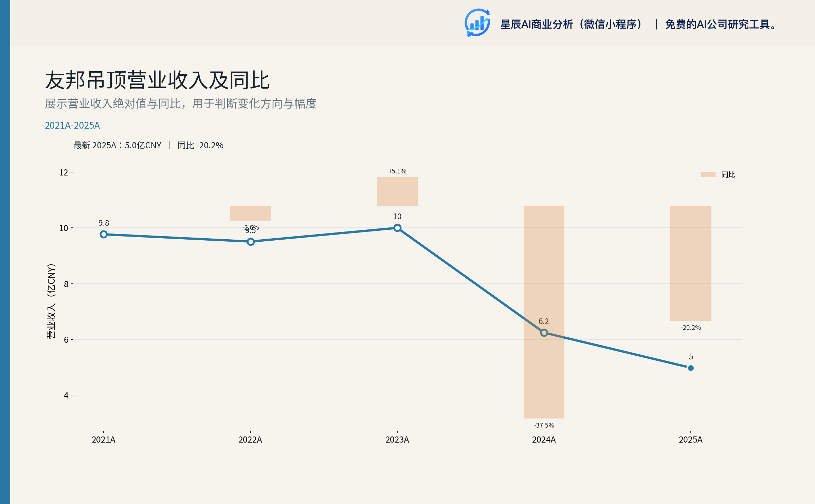Click the y-axis tick label 12
Screen dimensions: 815x504
point(64,172)
